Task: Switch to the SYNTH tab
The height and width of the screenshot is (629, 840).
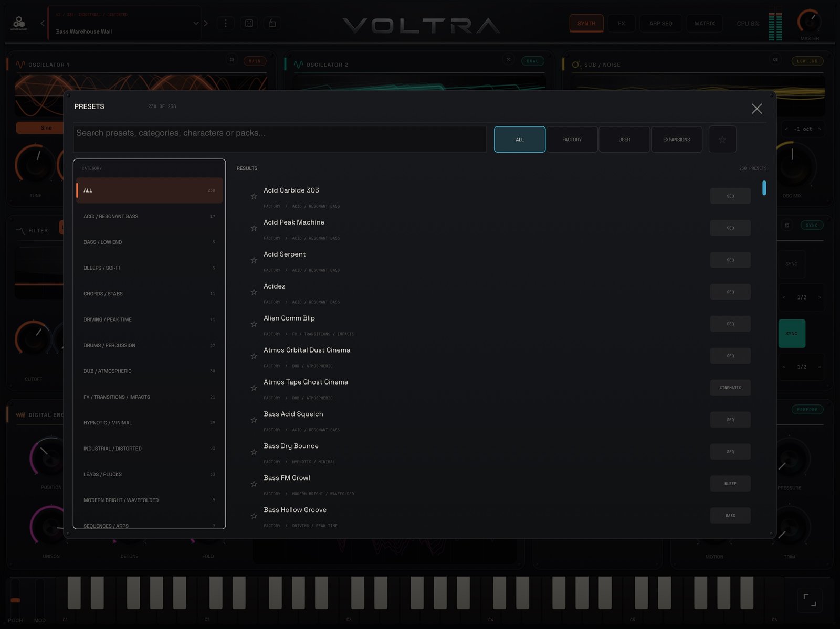Action: coord(586,24)
